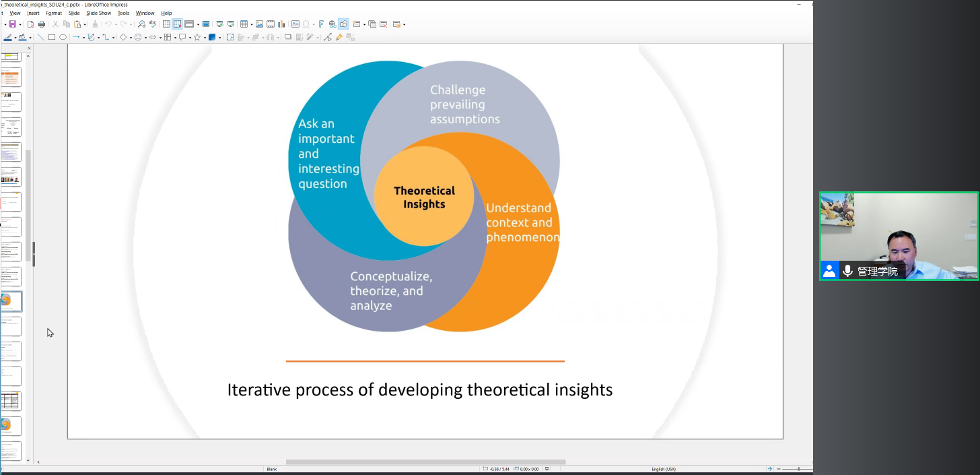The height and width of the screenshot is (475, 980).
Task: Click the zoom slider in status bar
Action: pos(798,469)
